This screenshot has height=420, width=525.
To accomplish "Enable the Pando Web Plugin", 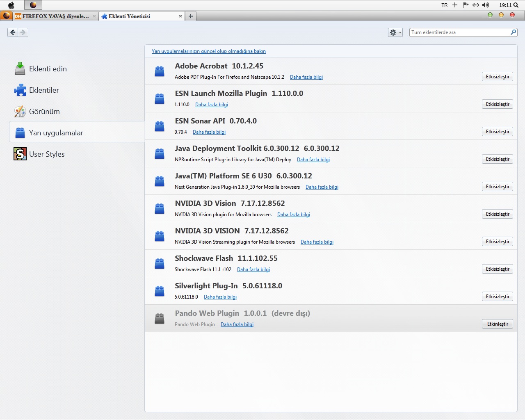I will coord(498,324).
